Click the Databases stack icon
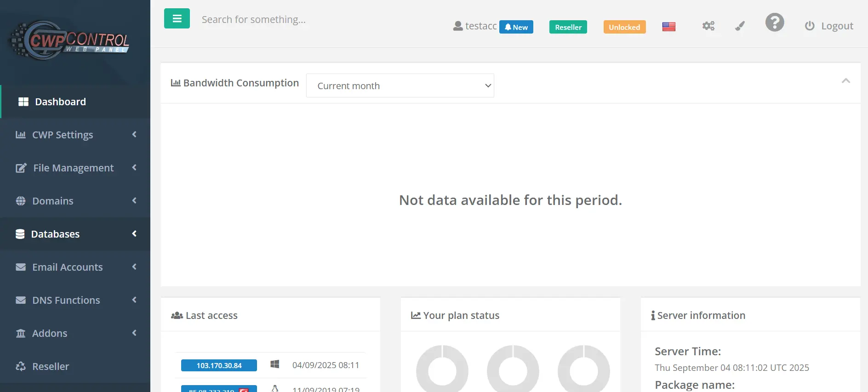The height and width of the screenshot is (392, 868). (x=20, y=234)
